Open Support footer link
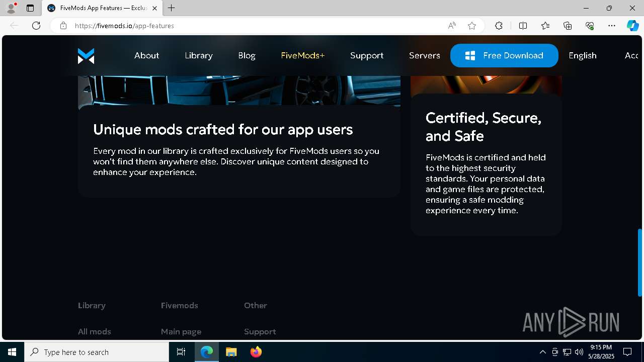The width and height of the screenshot is (644, 362). click(260, 331)
